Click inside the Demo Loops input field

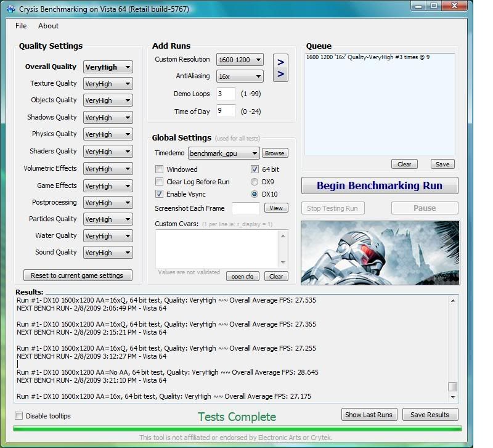click(x=225, y=94)
